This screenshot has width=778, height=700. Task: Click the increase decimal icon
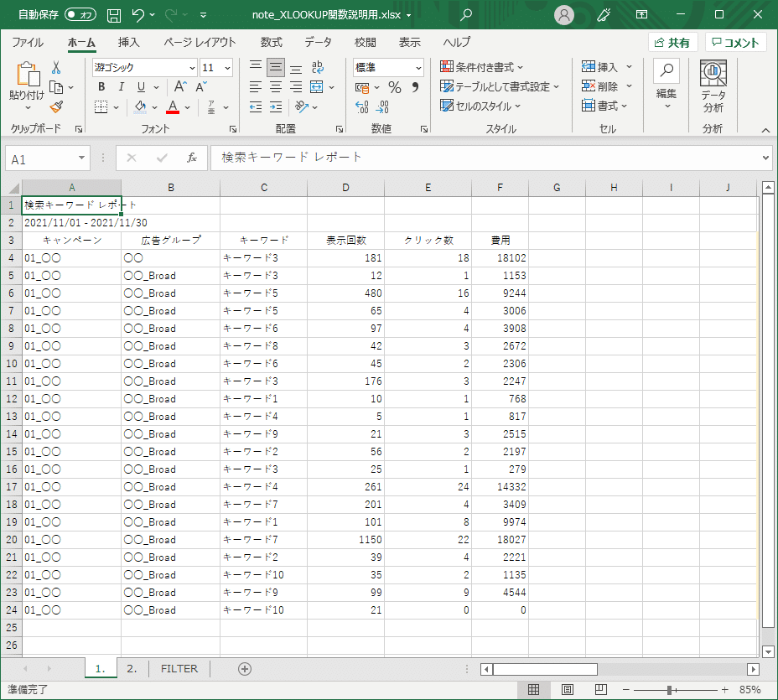pos(361,107)
